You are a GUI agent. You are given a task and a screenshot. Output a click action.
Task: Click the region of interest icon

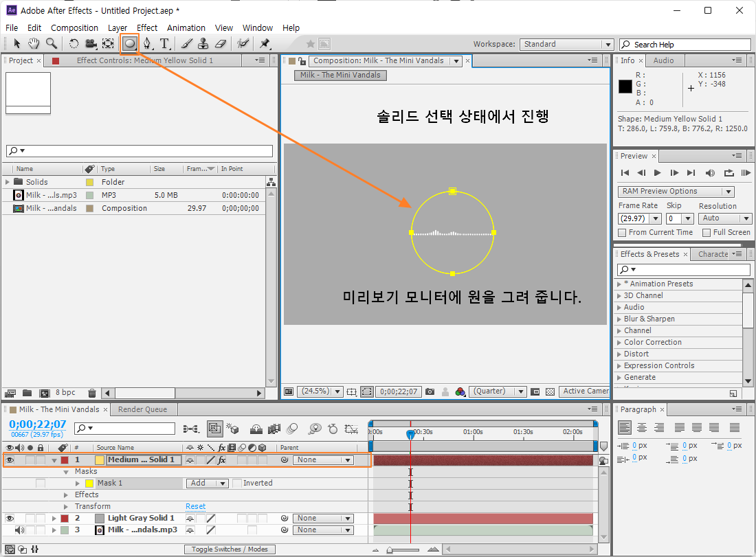[x=367, y=391]
